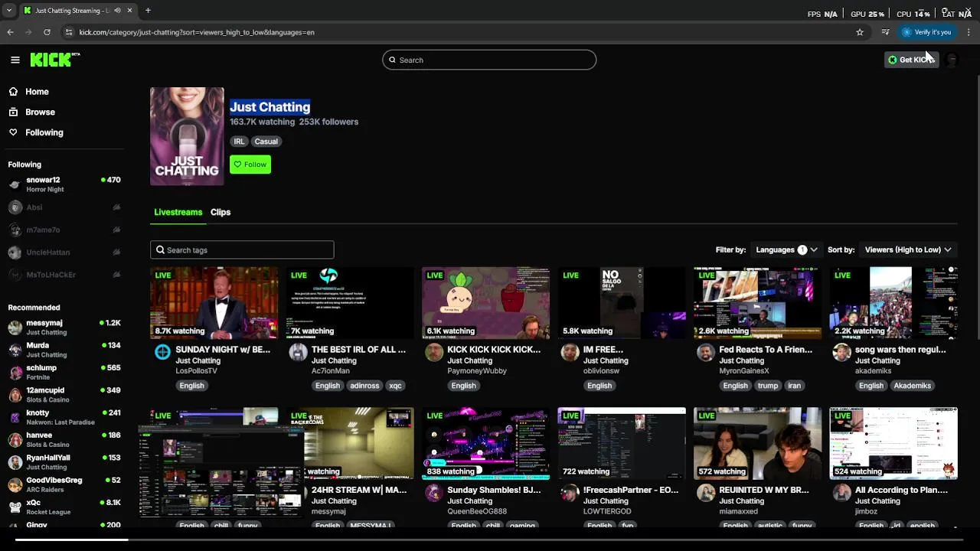Click the Casual category tag
The width and height of the screenshot is (980, 551).
pyautogui.click(x=266, y=142)
